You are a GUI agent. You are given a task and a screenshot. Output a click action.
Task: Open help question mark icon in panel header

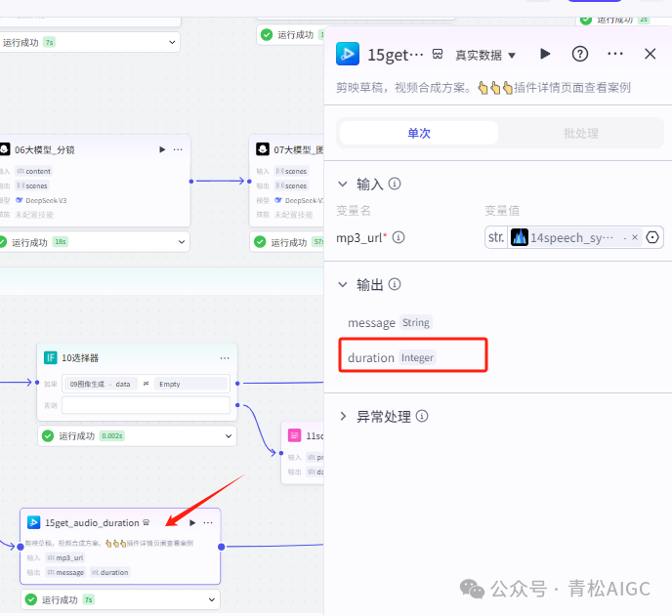(580, 54)
